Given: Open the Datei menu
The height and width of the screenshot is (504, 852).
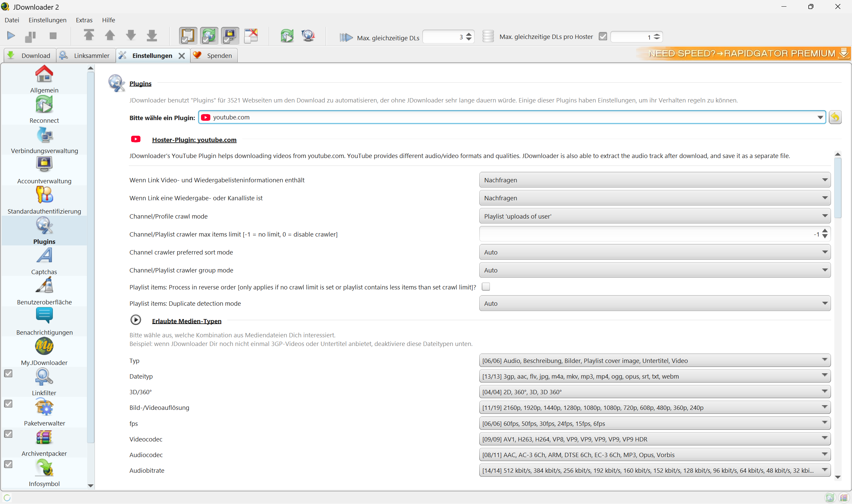Looking at the screenshot, I should click(x=12, y=20).
